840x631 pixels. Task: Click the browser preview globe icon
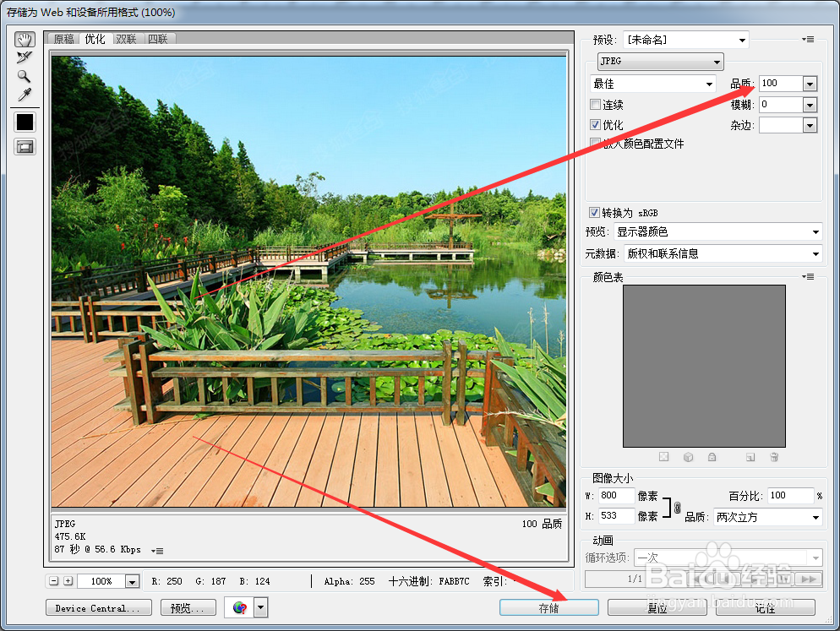pos(239,607)
